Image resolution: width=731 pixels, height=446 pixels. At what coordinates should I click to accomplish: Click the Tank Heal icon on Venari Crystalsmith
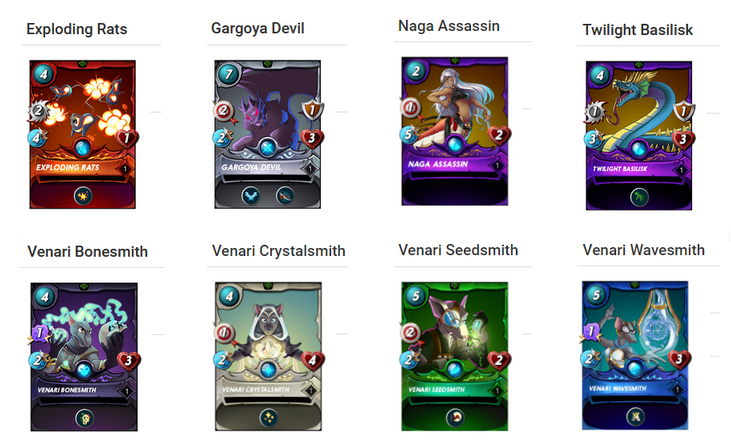[269, 418]
